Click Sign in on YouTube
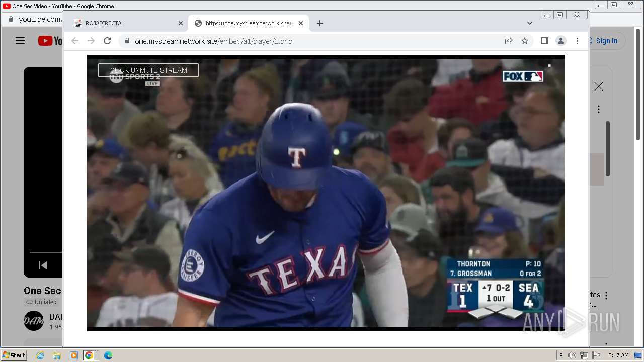The width and height of the screenshot is (644, 362). (607, 41)
